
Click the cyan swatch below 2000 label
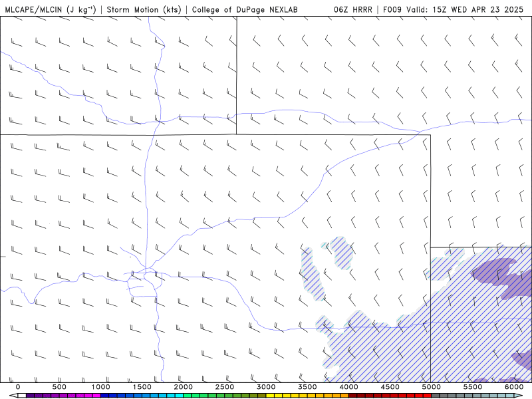click(179, 395)
